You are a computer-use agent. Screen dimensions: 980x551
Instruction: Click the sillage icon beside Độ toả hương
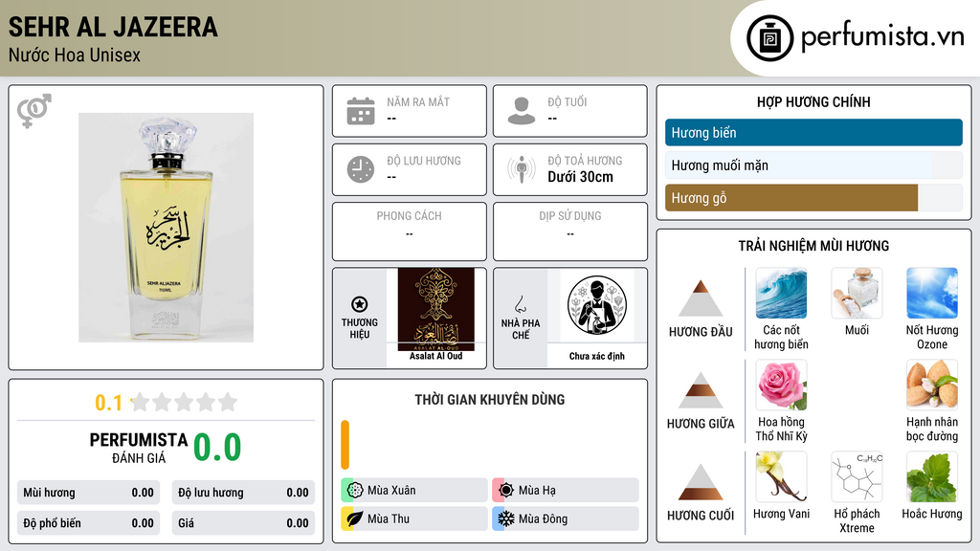pos(522,169)
